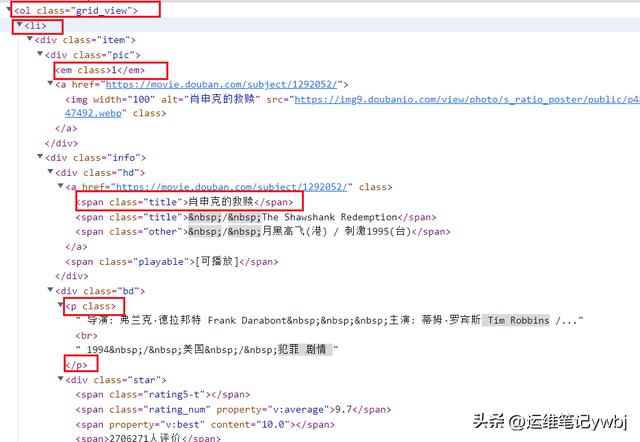Open the douban subject link in div hd
The image size is (640, 442).
pyautogui.click(x=232, y=187)
